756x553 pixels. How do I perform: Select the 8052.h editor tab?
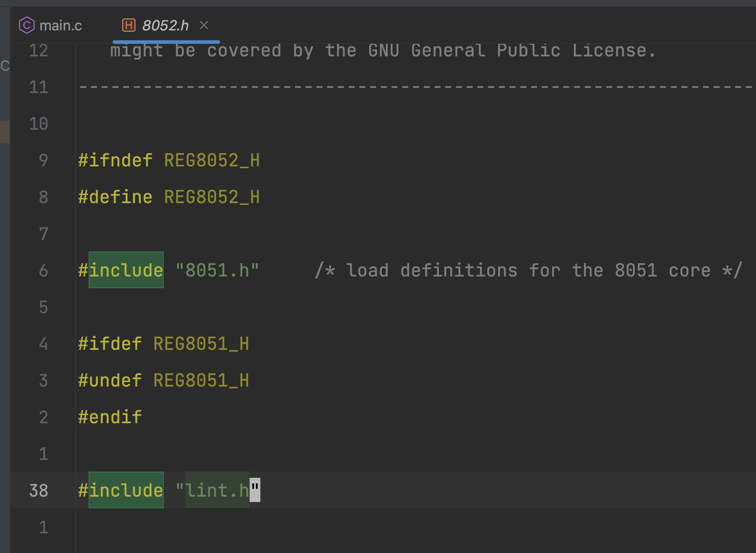click(x=165, y=26)
